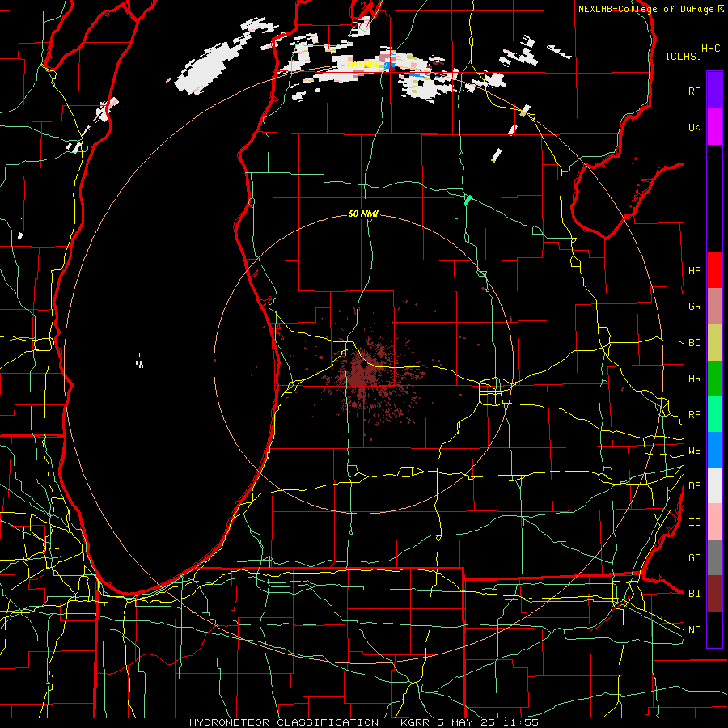Click the BD legend label

coord(695,343)
